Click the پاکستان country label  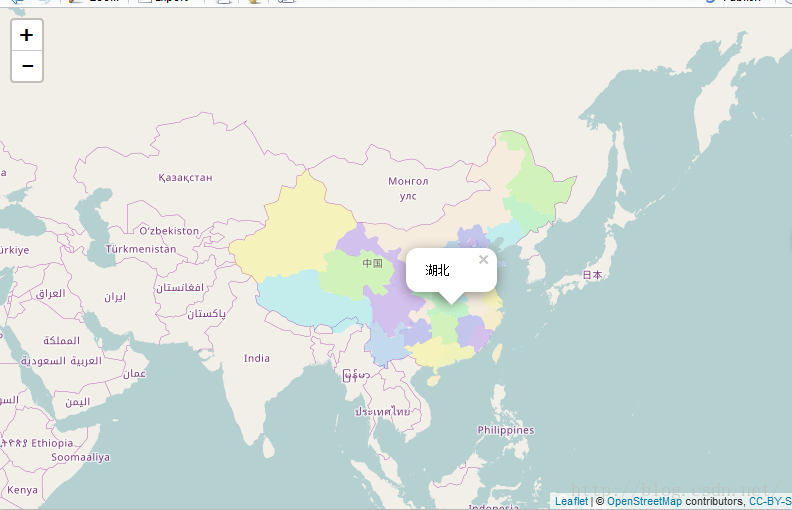pyautogui.click(x=207, y=314)
